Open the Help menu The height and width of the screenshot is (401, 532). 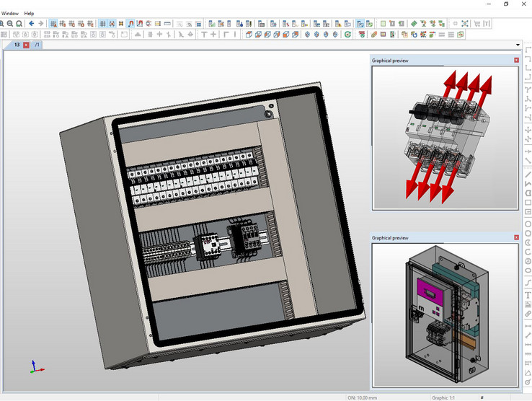pos(29,13)
